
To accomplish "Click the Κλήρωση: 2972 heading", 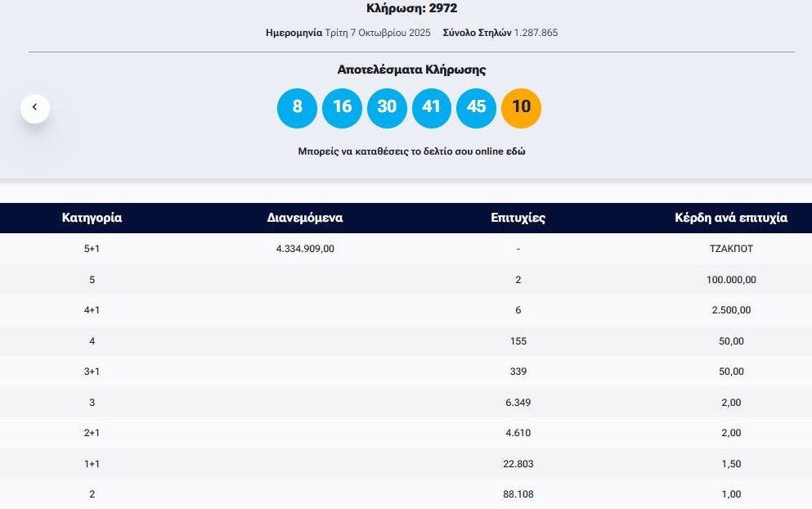I will point(411,8).
